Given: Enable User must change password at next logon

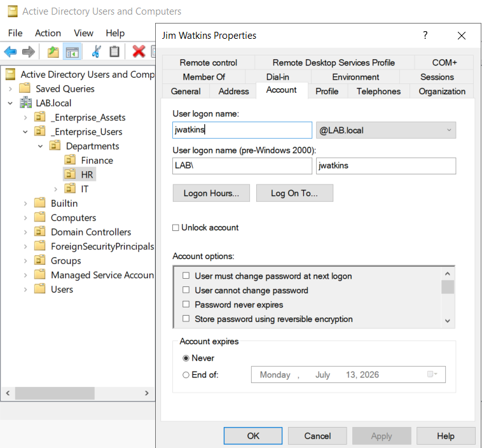Looking at the screenshot, I should [186, 276].
